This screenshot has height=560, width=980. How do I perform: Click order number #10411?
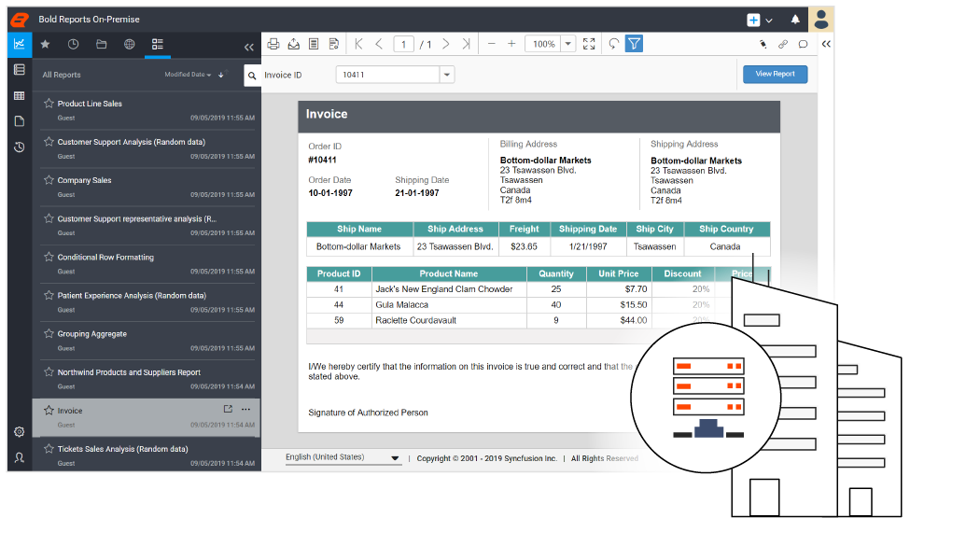(x=323, y=160)
